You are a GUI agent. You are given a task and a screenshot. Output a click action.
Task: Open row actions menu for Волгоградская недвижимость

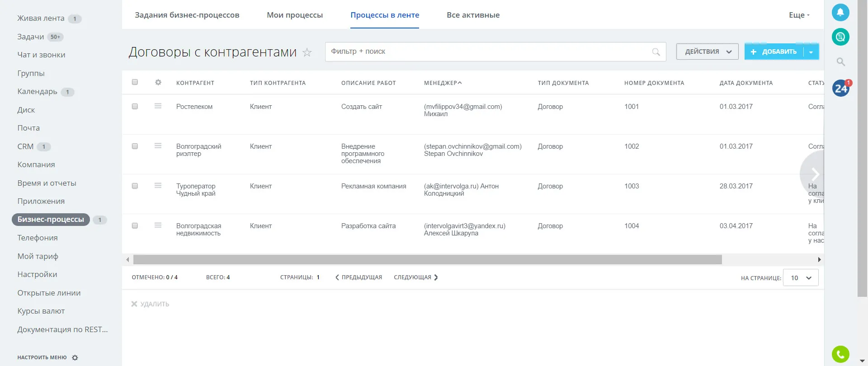pyautogui.click(x=158, y=225)
